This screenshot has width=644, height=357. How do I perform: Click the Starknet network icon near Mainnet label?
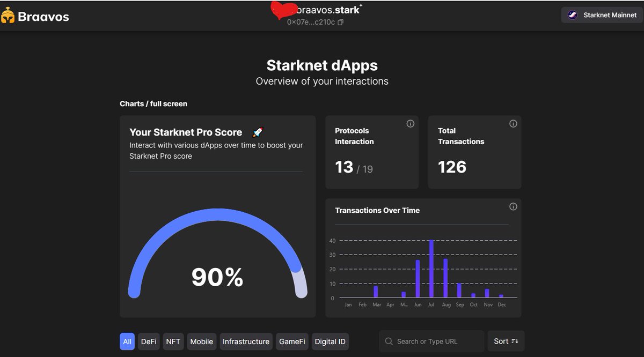(572, 15)
